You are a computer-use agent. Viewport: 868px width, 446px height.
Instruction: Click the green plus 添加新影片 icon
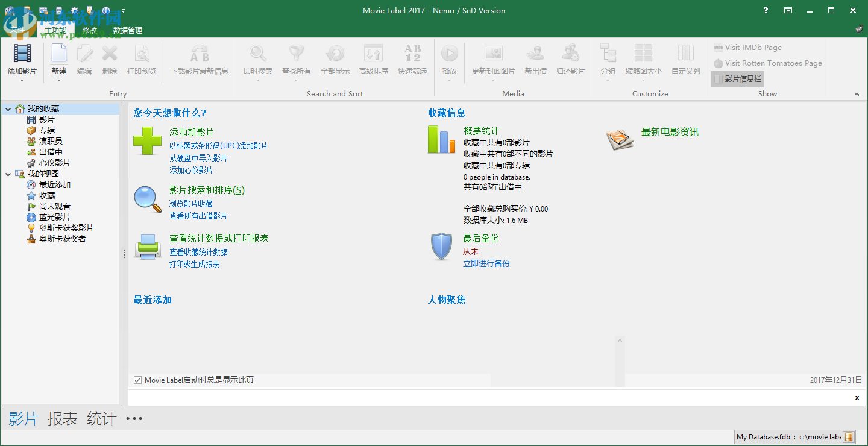tap(147, 141)
